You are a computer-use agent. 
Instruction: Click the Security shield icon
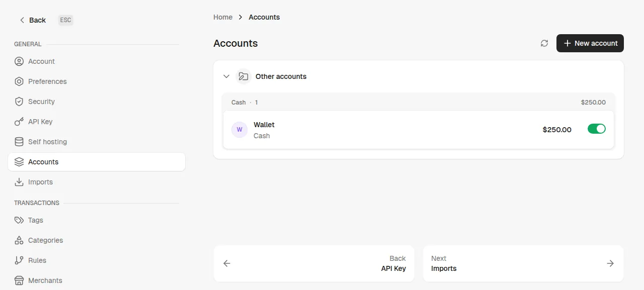pyautogui.click(x=19, y=102)
